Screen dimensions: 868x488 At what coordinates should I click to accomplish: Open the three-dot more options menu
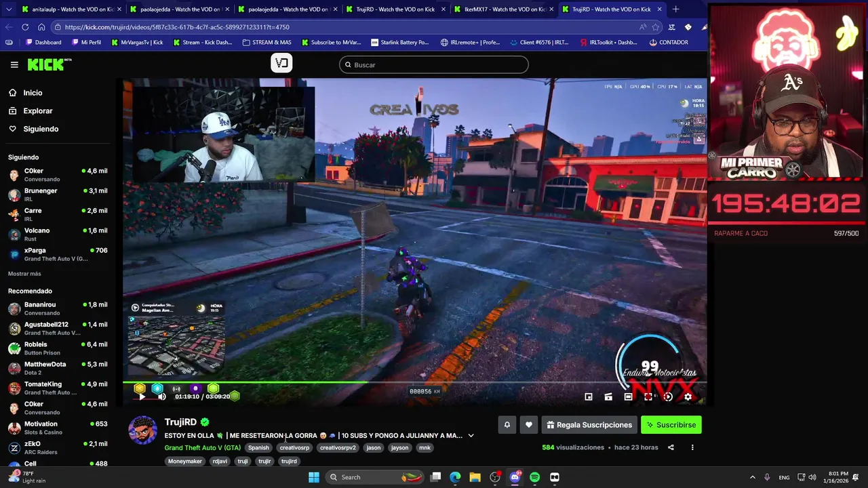pyautogui.click(x=692, y=447)
